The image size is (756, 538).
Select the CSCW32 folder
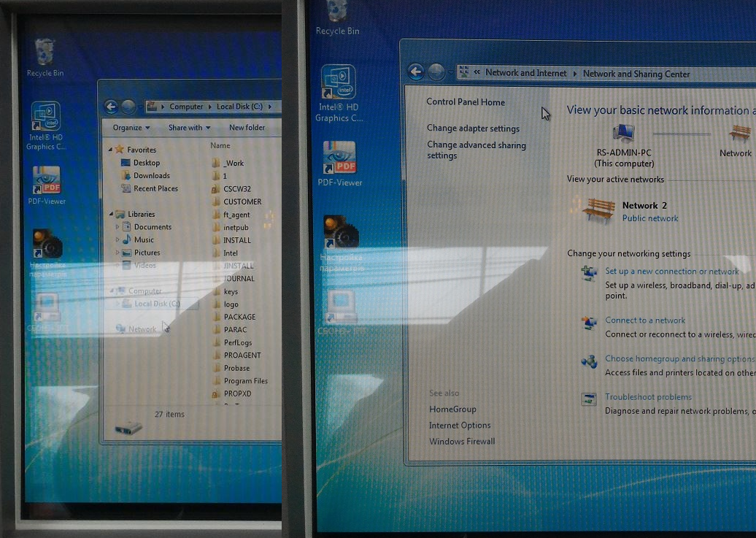point(237,188)
